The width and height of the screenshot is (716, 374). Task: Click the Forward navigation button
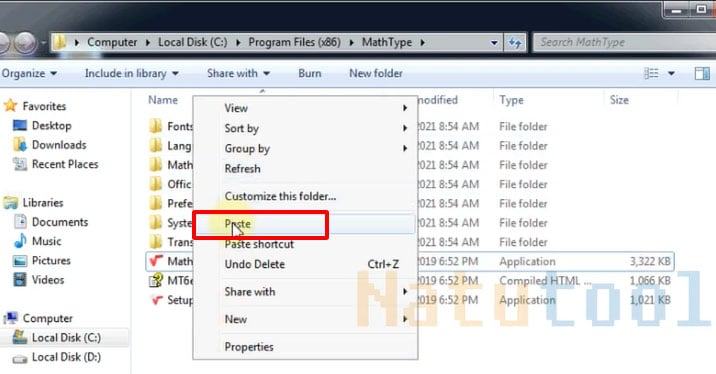(25, 43)
